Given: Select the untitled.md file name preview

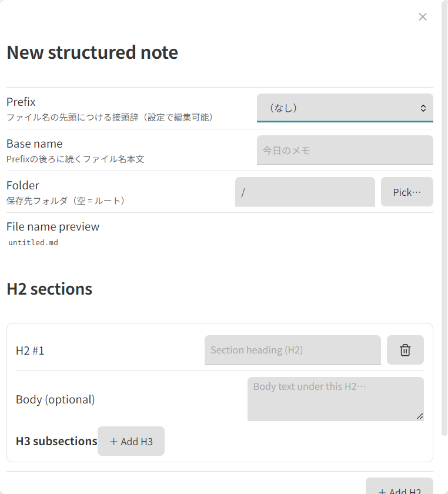Looking at the screenshot, I should [x=33, y=242].
